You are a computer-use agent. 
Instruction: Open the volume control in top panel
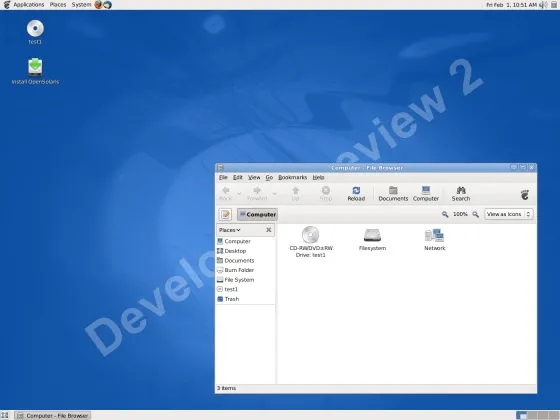pyautogui.click(x=543, y=5)
